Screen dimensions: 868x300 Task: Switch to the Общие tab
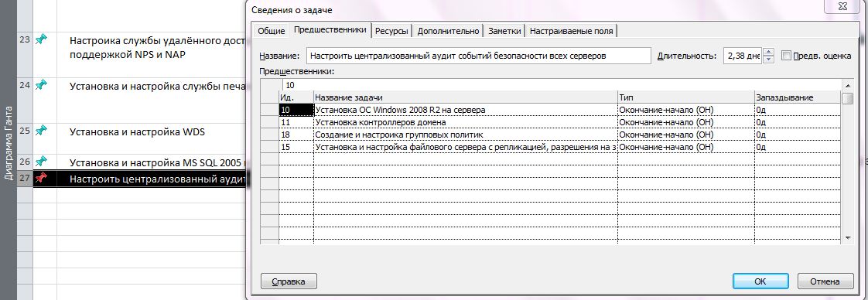(272, 31)
